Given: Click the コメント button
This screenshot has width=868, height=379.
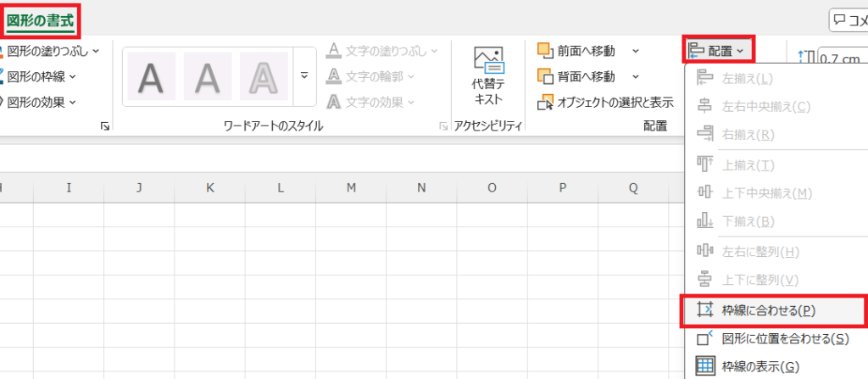Looking at the screenshot, I should [848, 19].
